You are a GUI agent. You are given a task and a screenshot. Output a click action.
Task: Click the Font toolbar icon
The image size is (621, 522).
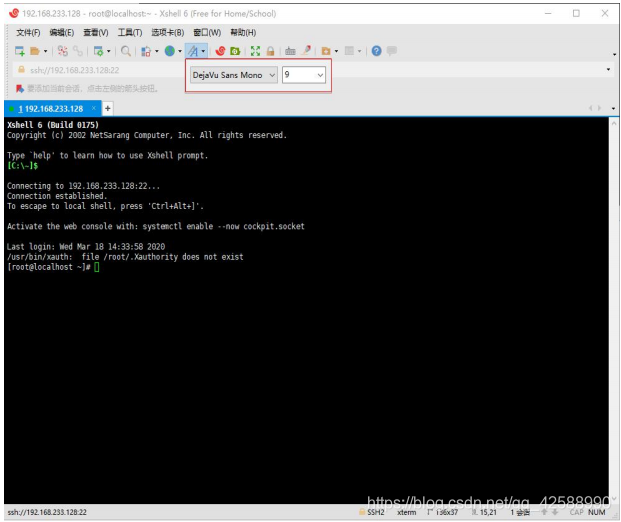tap(193, 51)
